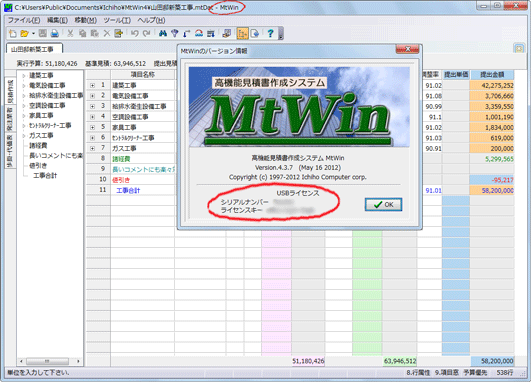Click the 項目名称 column header
The width and height of the screenshot is (531, 382).
[x=143, y=75]
